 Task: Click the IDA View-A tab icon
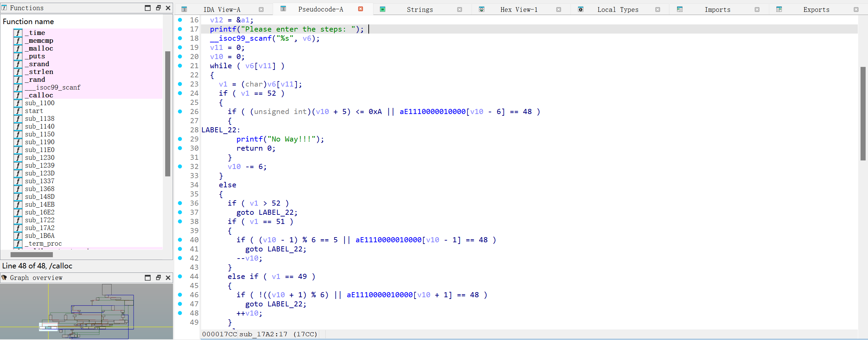(x=184, y=9)
